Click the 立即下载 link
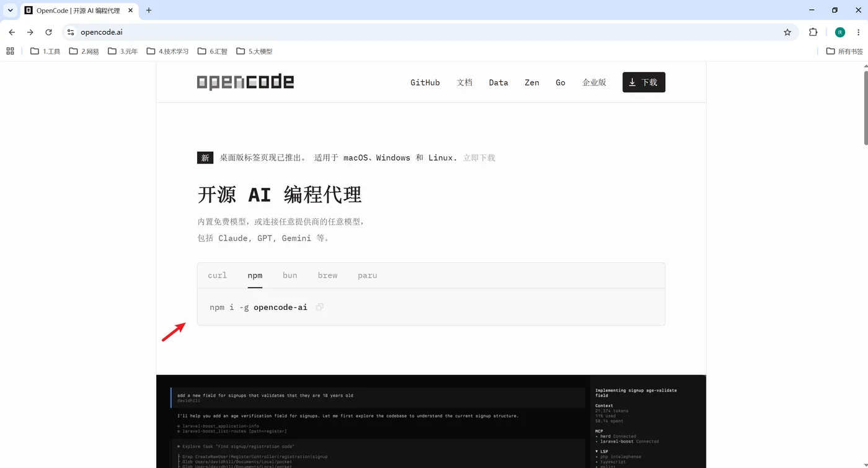 [x=479, y=157]
